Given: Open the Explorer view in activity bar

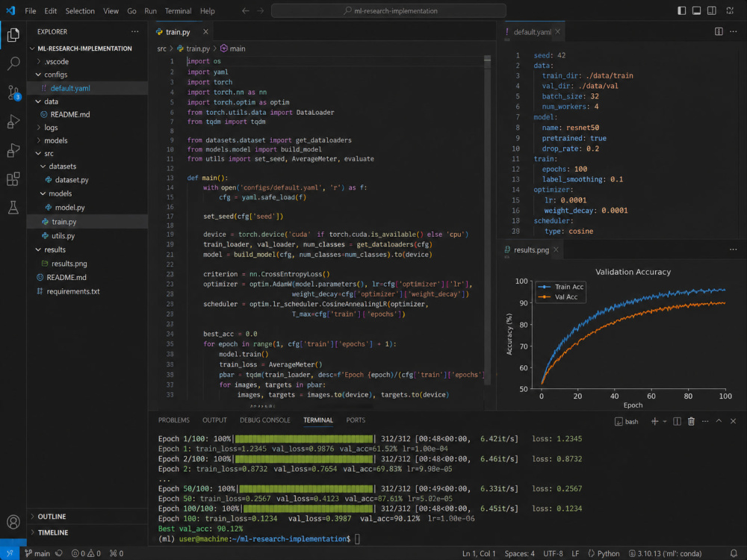Looking at the screenshot, I should point(13,34).
